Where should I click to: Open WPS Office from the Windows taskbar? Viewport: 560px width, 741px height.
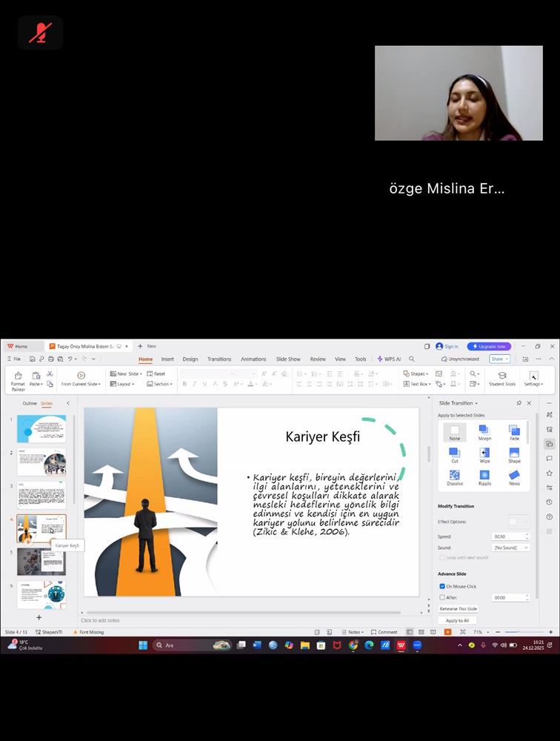[401, 645]
